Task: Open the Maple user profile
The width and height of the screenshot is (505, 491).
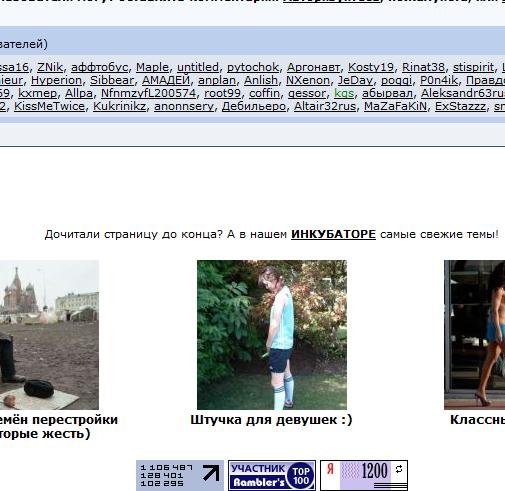Action: point(153,67)
